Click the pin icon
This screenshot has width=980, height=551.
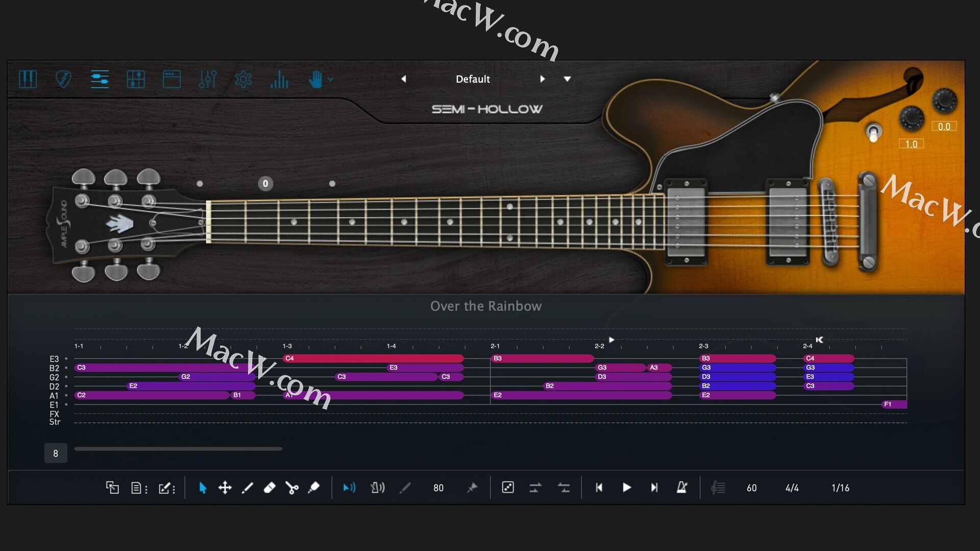pyautogui.click(x=472, y=488)
